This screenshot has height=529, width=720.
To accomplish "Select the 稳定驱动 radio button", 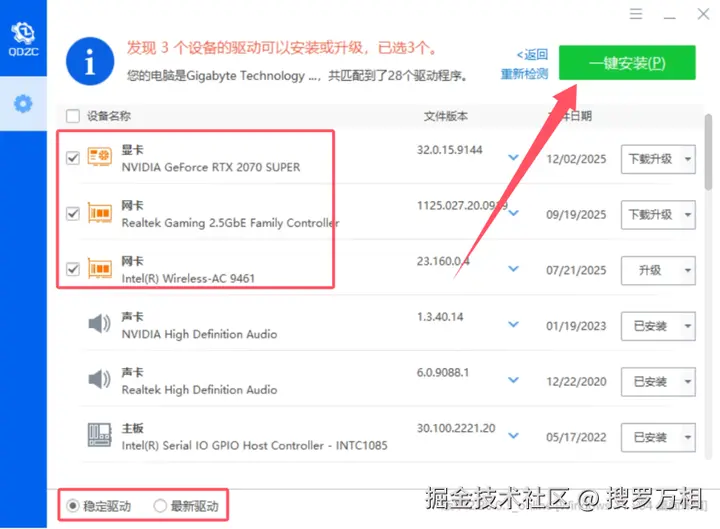I will tap(72, 506).
